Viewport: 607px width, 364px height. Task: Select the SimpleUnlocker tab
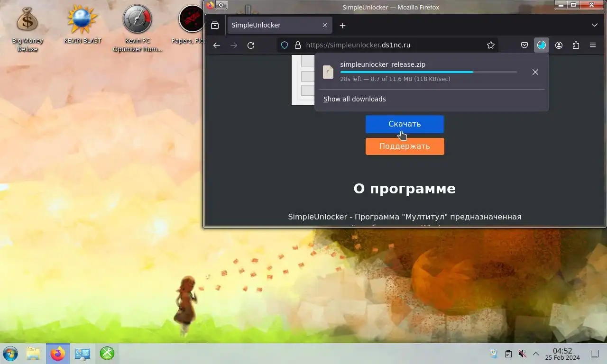[279, 25]
